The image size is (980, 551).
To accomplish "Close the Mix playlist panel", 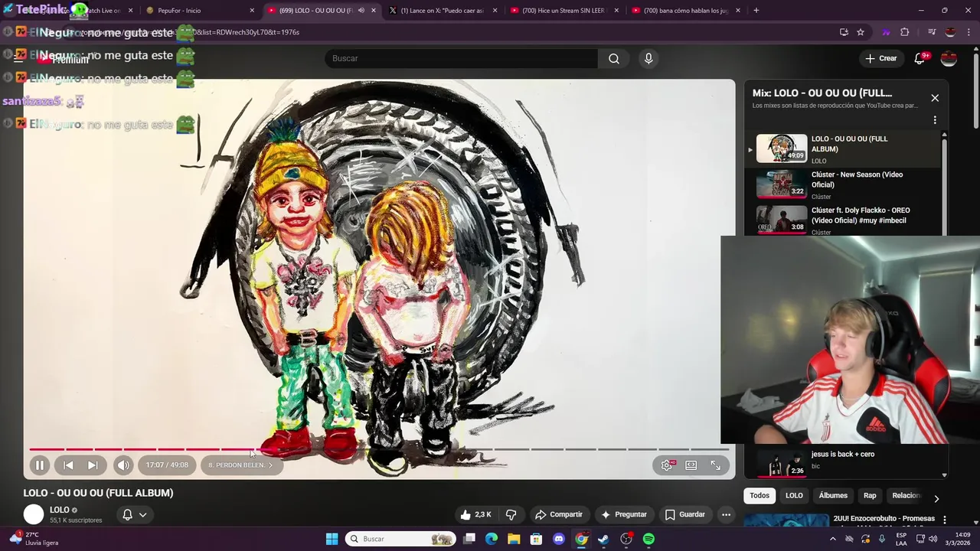I will point(935,98).
